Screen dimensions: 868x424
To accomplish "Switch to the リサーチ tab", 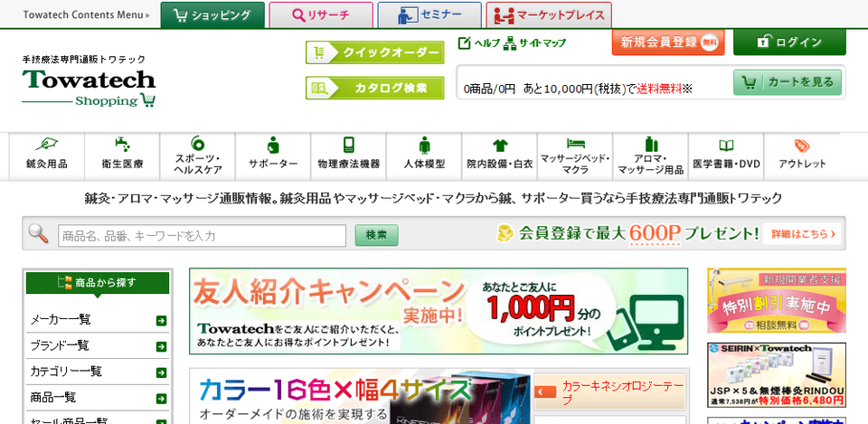I will coord(320,15).
